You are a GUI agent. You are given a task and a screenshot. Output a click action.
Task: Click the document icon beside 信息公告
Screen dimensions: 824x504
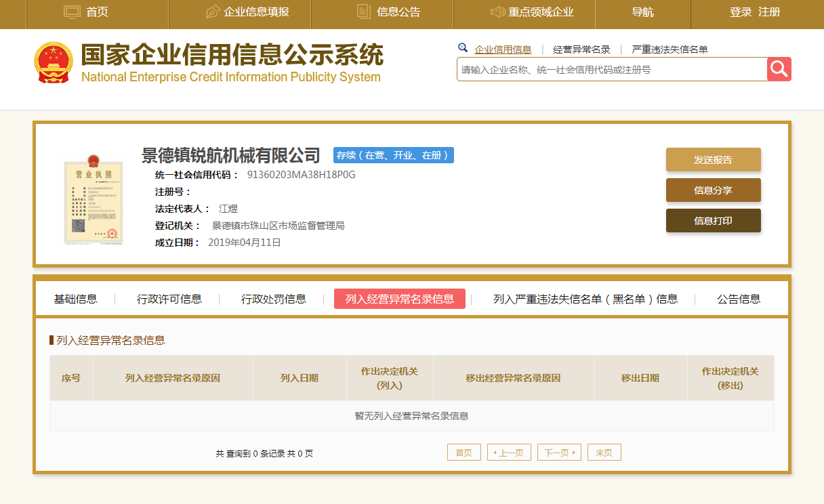(x=363, y=12)
